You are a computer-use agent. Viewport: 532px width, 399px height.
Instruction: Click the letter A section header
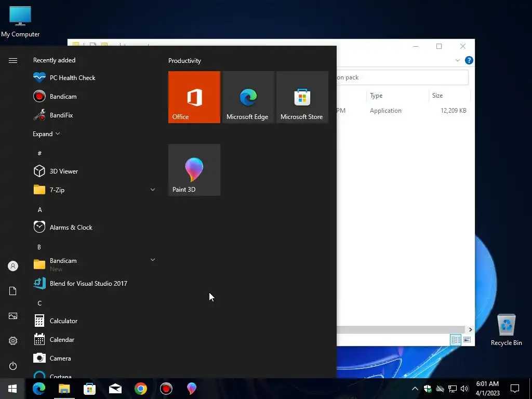pyautogui.click(x=39, y=210)
